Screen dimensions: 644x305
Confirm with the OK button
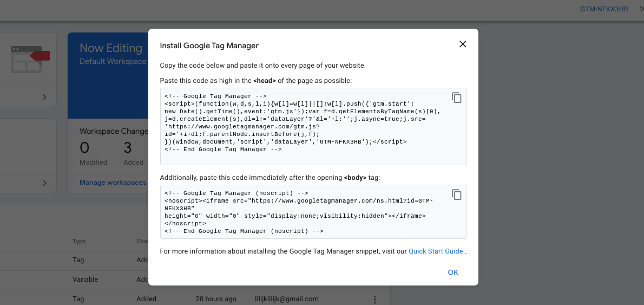pyautogui.click(x=453, y=272)
